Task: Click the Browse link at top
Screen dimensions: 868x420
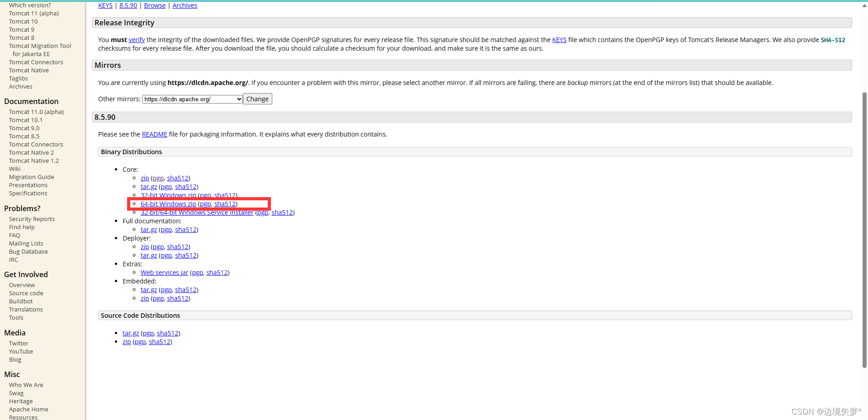Action: coord(155,5)
